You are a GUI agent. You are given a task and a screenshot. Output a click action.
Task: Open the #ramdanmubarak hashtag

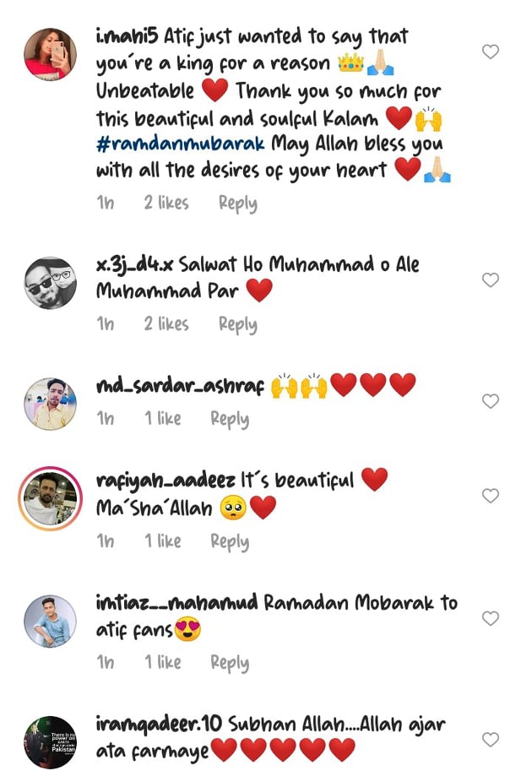pyautogui.click(x=181, y=144)
